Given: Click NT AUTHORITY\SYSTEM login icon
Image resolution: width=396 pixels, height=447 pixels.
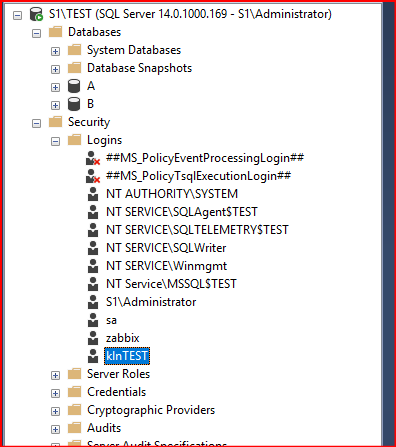Looking at the screenshot, I should pyautogui.click(x=93, y=194).
